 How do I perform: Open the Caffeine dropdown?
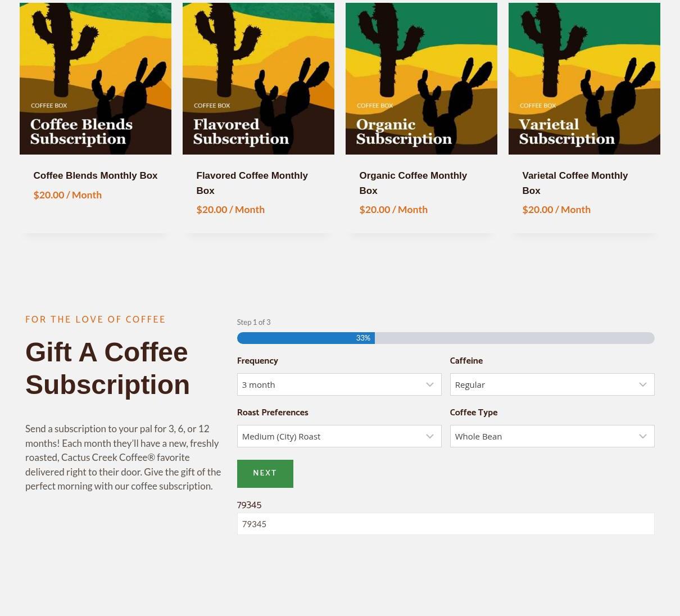pos(544,384)
